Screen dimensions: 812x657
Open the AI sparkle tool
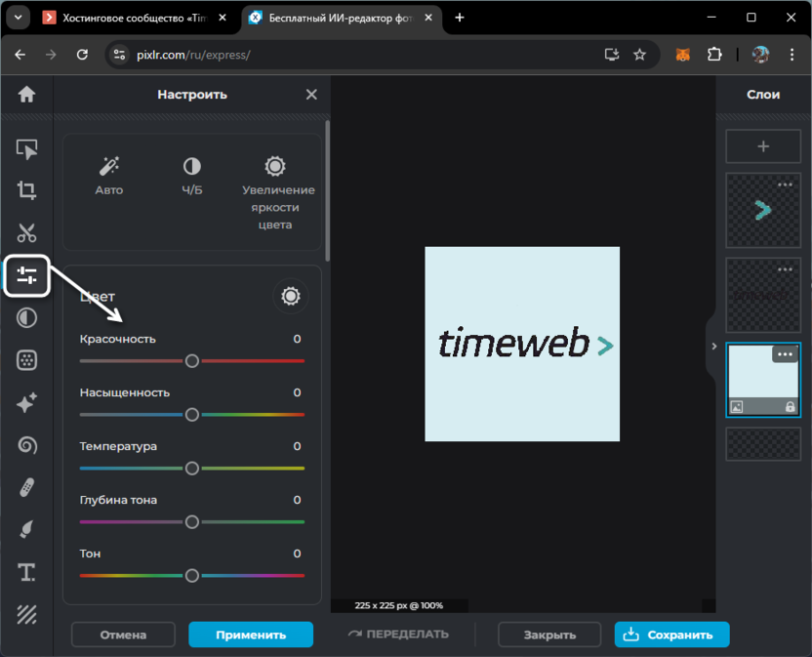tap(26, 402)
